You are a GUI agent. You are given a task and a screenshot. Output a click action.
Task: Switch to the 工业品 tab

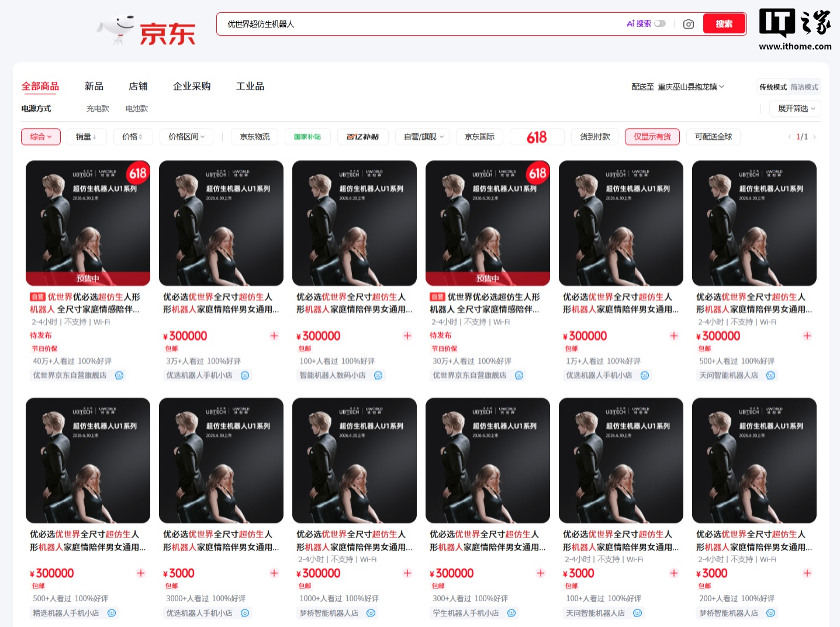[x=250, y=87]
